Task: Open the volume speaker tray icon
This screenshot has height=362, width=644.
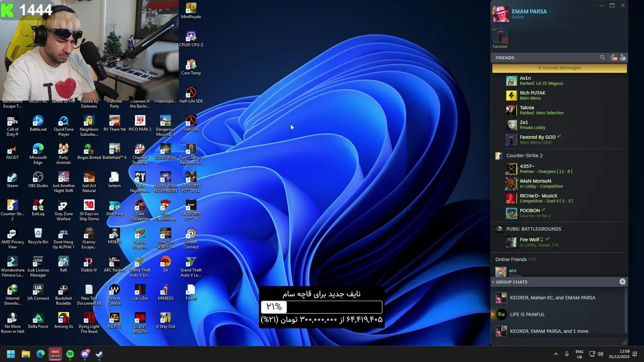Action: [600, 354]
